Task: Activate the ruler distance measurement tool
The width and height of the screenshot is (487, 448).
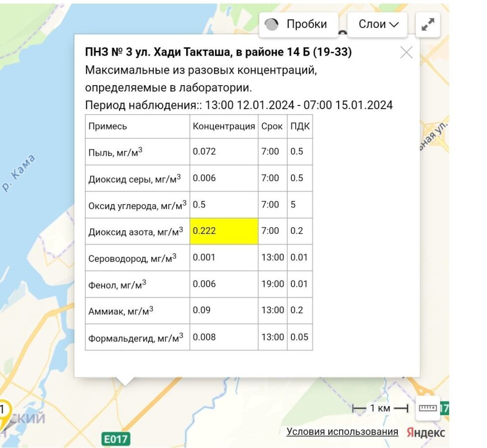Action: click(427, 408)
